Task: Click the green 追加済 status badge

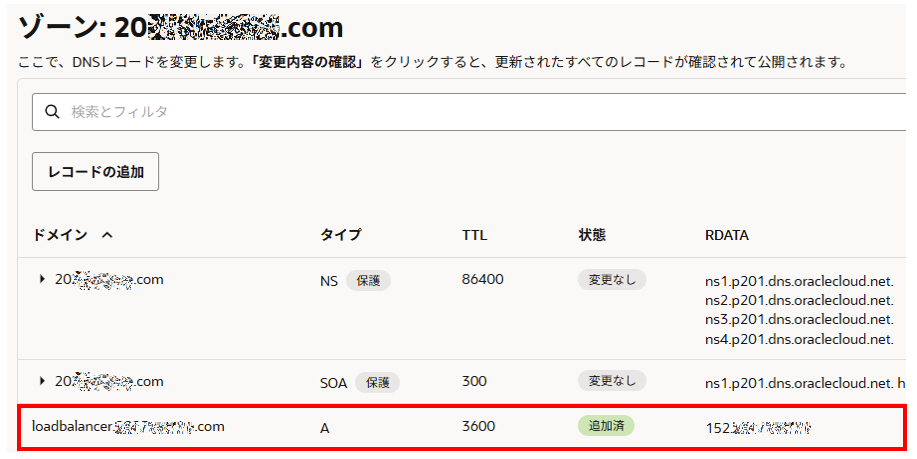Action: point(606,425)
